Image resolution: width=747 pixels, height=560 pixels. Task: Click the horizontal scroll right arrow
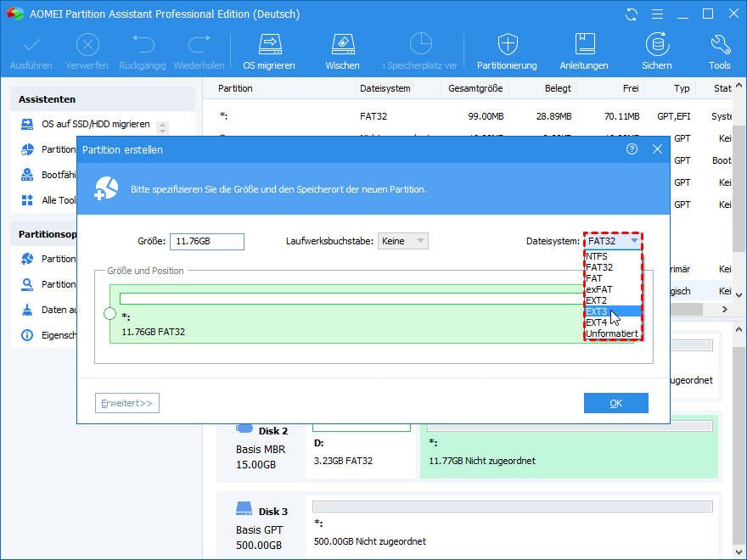(725, 310)
